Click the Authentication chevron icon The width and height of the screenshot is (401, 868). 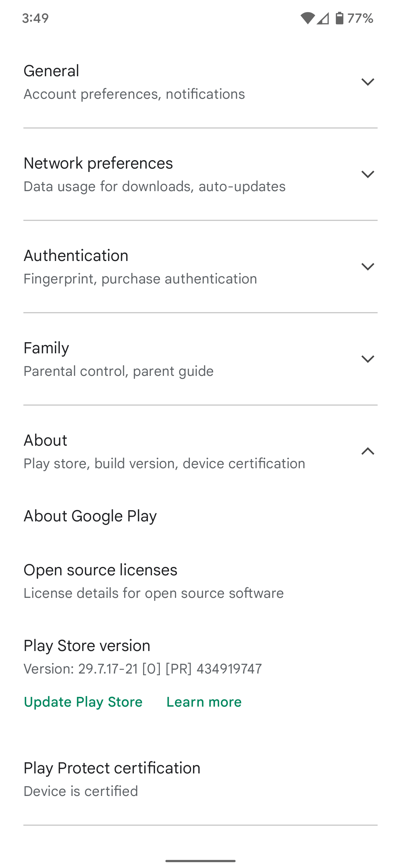point(368,266)
